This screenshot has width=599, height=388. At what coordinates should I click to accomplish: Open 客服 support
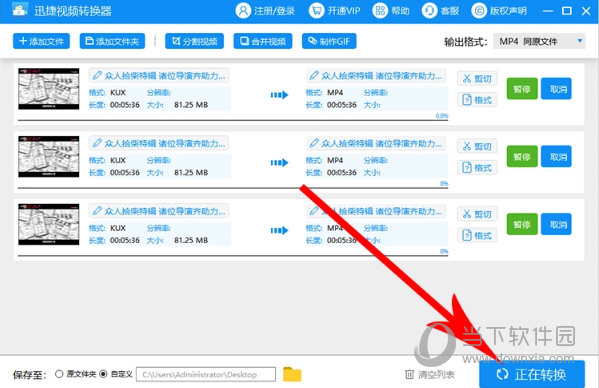[x=440, y=11]
